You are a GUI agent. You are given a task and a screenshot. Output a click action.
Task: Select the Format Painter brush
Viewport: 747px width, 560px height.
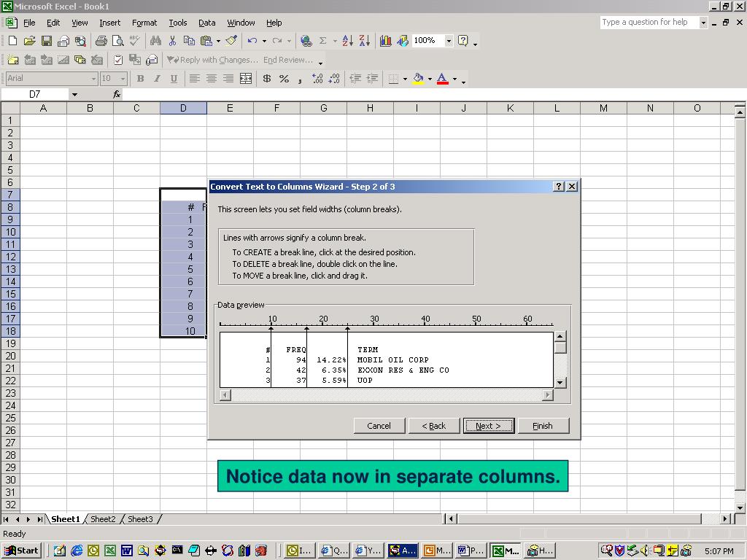pyautogui.click(x=231, y=41)
